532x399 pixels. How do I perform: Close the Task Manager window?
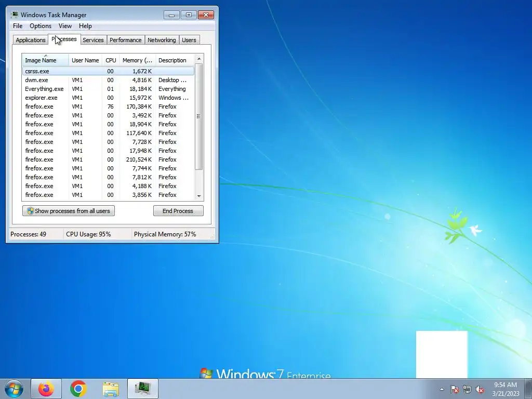206,15
